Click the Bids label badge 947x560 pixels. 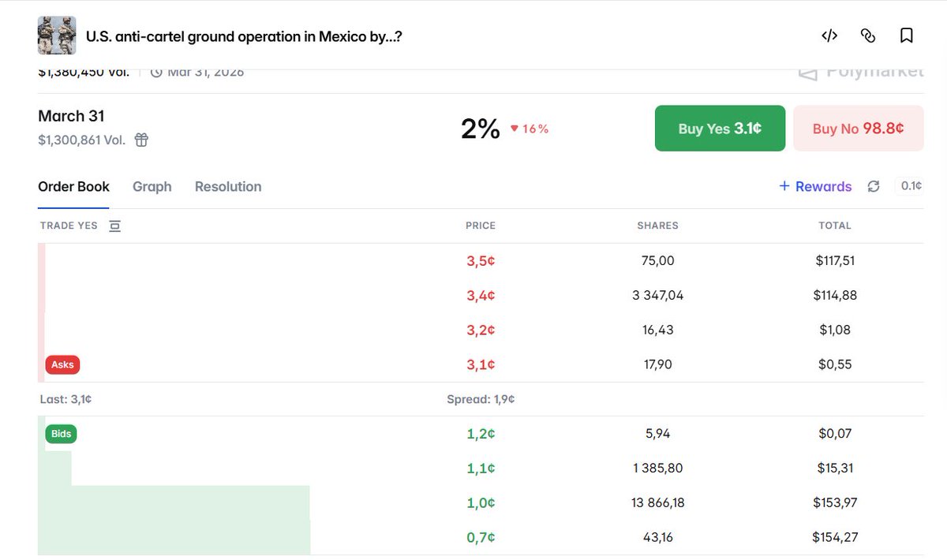[61, 434]
